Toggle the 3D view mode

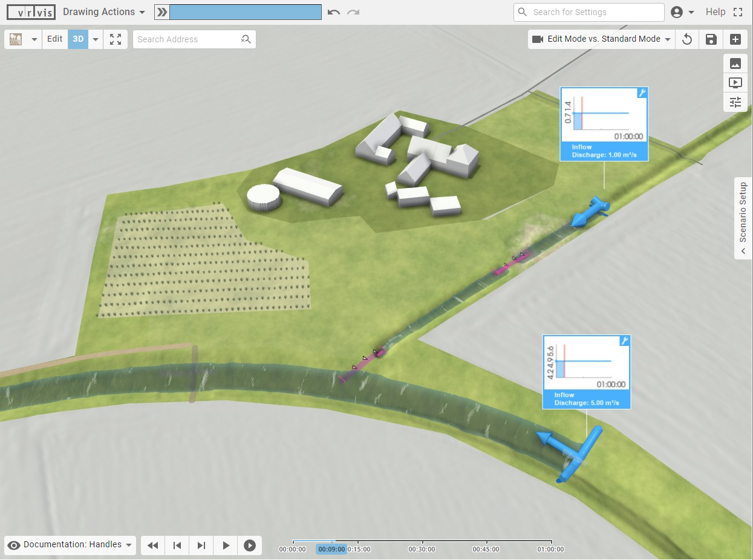click(78, 39)
